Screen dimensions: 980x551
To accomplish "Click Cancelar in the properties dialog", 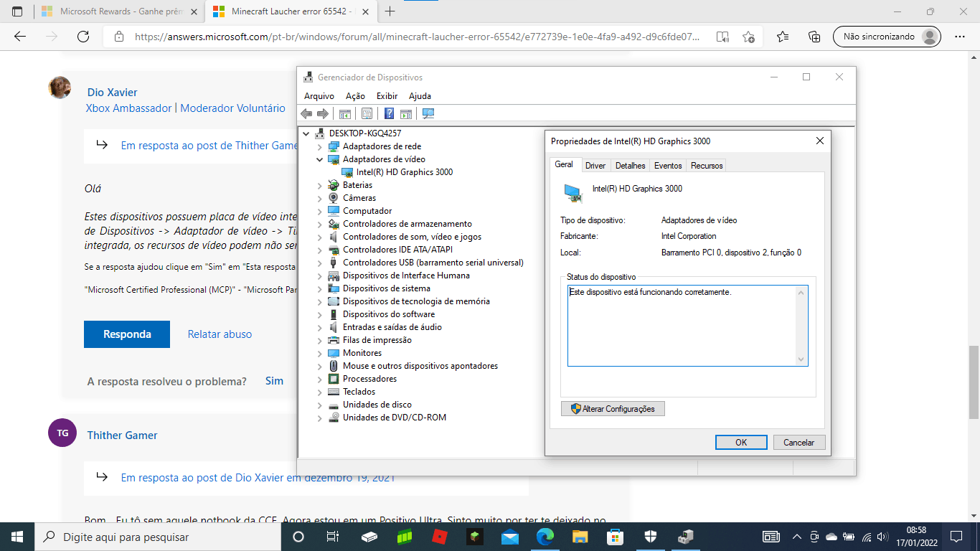I will (x=799, y=443).
